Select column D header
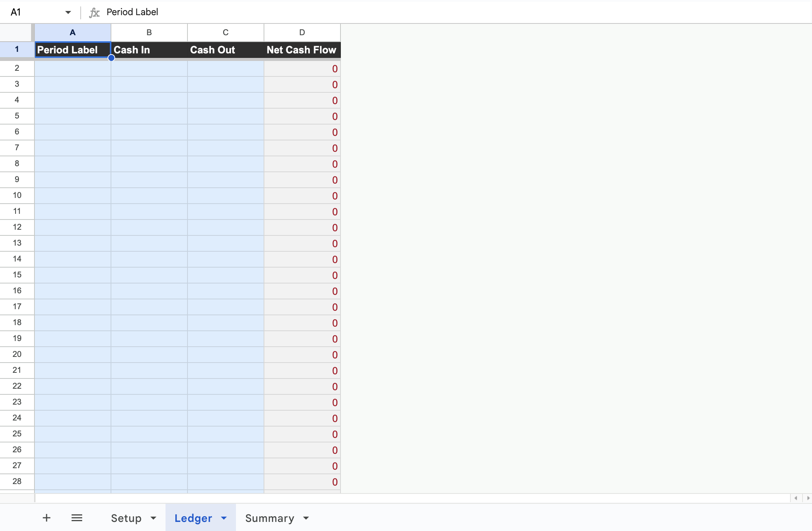812x531 pixels. (302, 33)
